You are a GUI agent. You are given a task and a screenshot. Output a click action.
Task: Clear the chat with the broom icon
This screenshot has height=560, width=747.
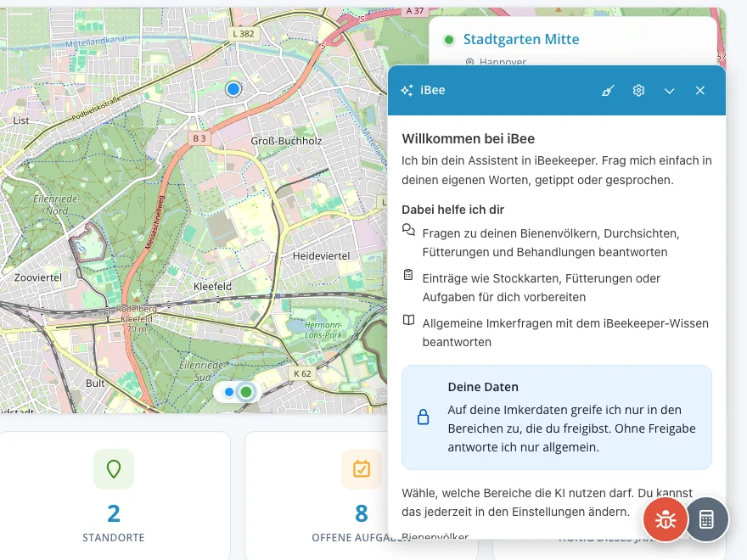click(x=608, y=91)
